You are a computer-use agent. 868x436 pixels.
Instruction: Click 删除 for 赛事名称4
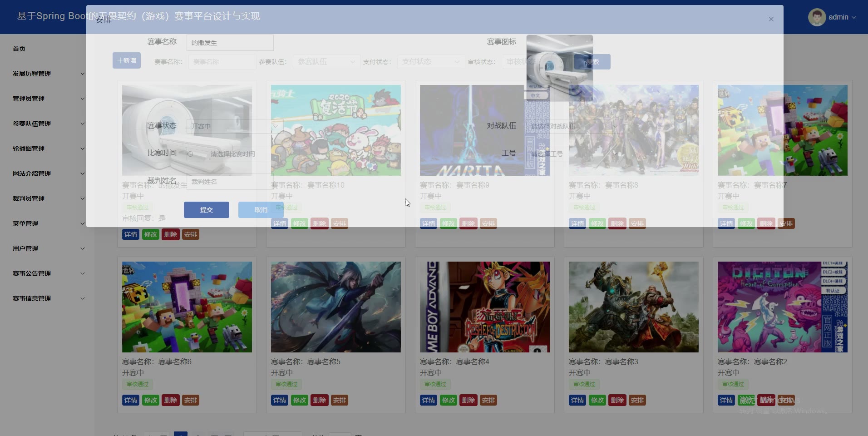(x=469, y=400)
